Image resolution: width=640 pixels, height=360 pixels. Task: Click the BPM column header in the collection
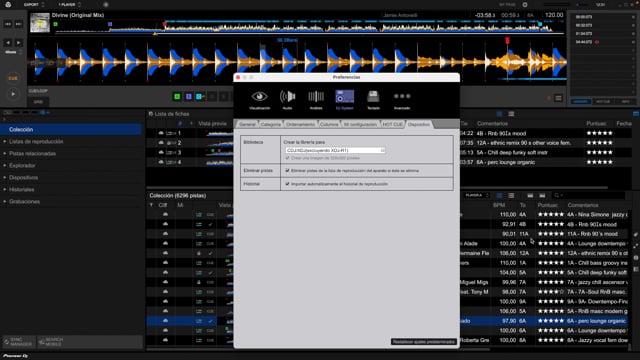click(x=499, y=205)
